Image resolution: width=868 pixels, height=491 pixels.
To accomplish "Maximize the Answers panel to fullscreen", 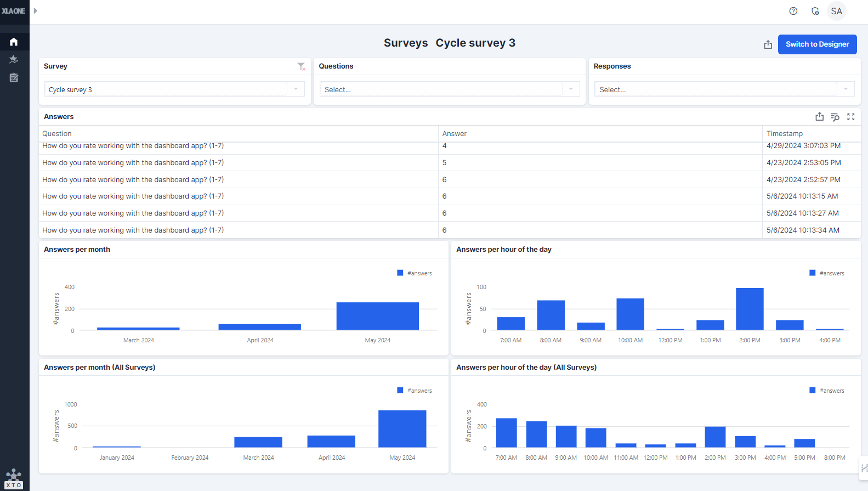I will pos(850,117).
